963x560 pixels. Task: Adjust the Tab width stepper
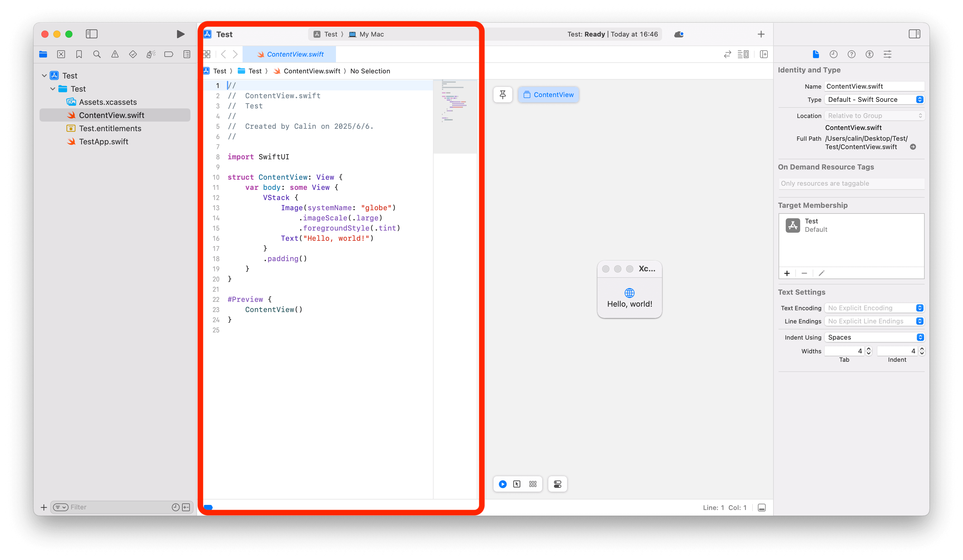click(x=869, y=351)
